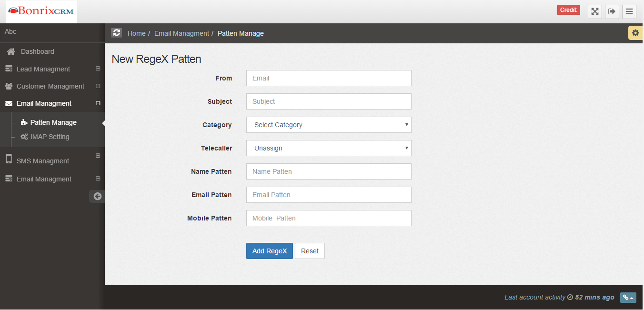Viewport: 644px width, 310px height.
Task: Click the gears icon beside IMAP Setting
Action: pos(24,137)
